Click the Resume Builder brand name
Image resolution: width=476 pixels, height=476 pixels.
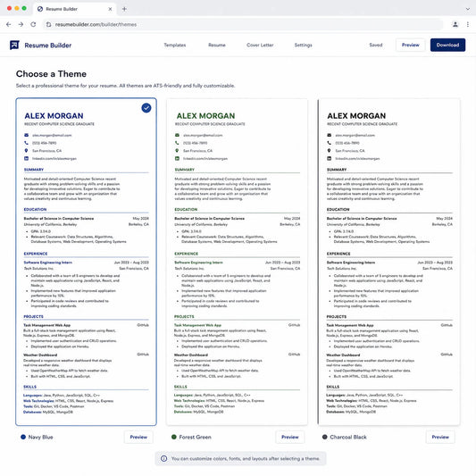48,46
